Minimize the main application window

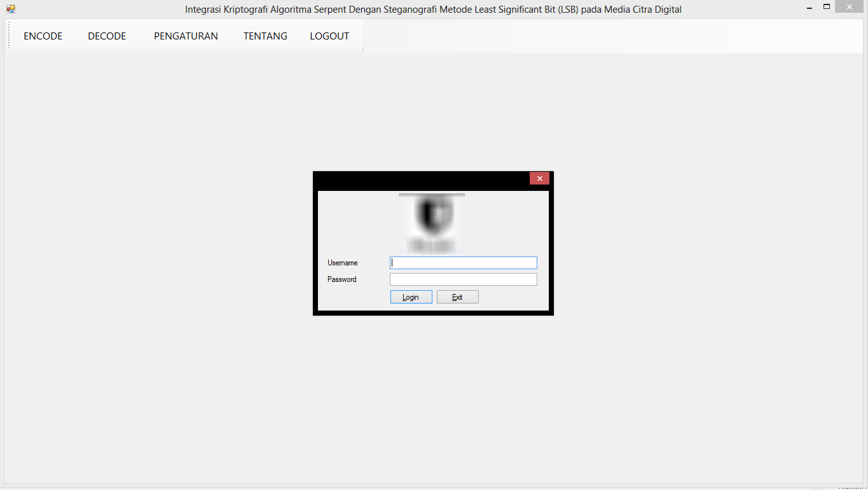pyautogui.click(x=809, y=8)
